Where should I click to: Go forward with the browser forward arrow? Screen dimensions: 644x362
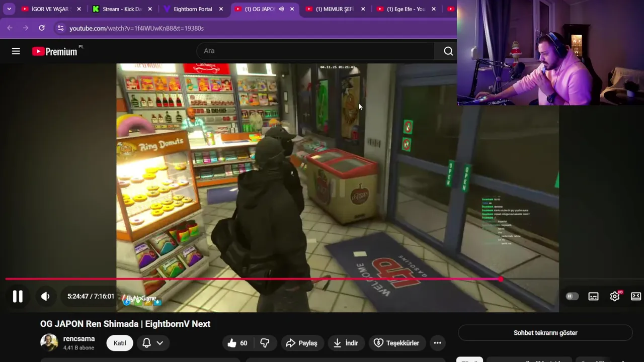click(26, 28)
